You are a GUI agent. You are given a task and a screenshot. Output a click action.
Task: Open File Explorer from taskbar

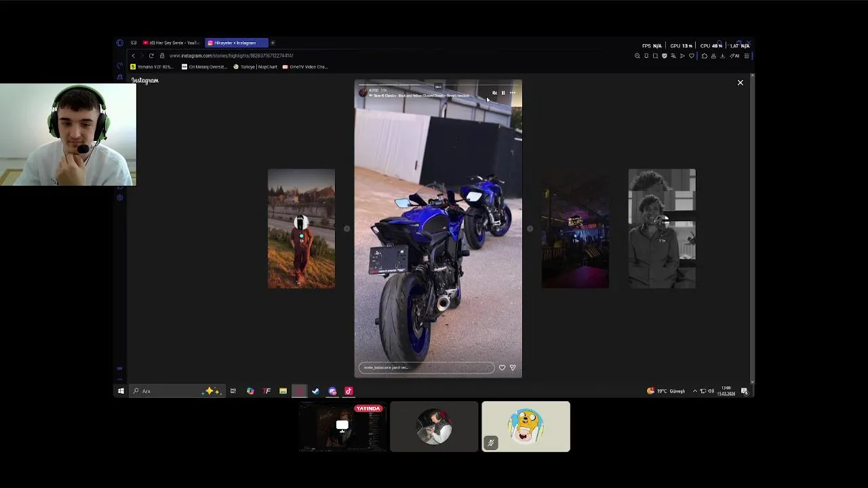point(283,391)
